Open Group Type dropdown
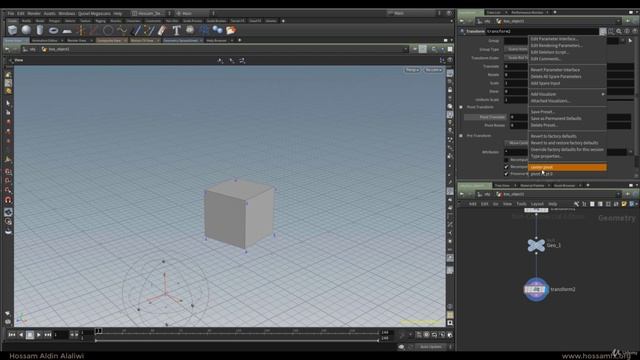Image resolution: width=640 pixels, height=360 pixels. (516, 49)
